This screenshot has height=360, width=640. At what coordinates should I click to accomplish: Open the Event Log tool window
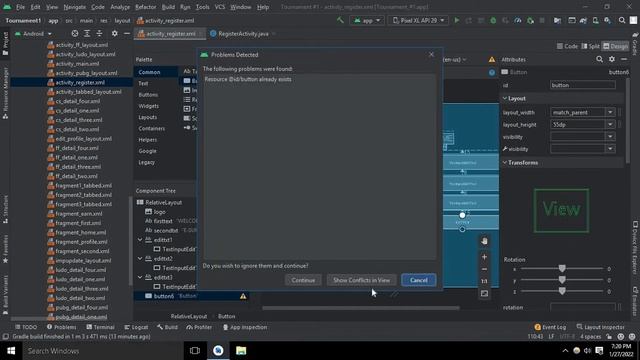click(550, 327)
